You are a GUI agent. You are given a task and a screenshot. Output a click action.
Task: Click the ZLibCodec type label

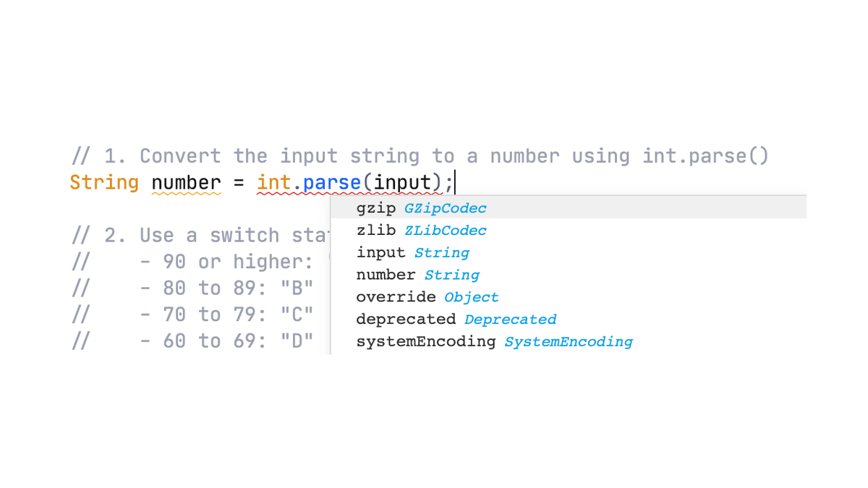pyautogui.click(x=446, y=230)
